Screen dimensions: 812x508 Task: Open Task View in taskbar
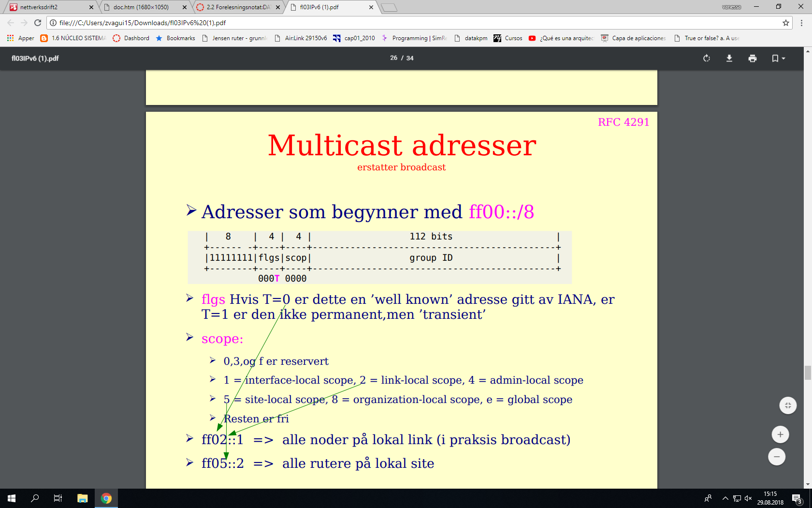58,498
